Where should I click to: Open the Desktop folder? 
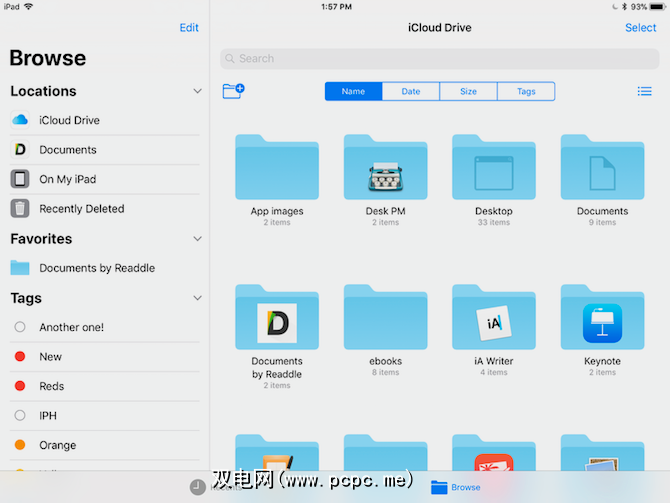tap(494, 167)
